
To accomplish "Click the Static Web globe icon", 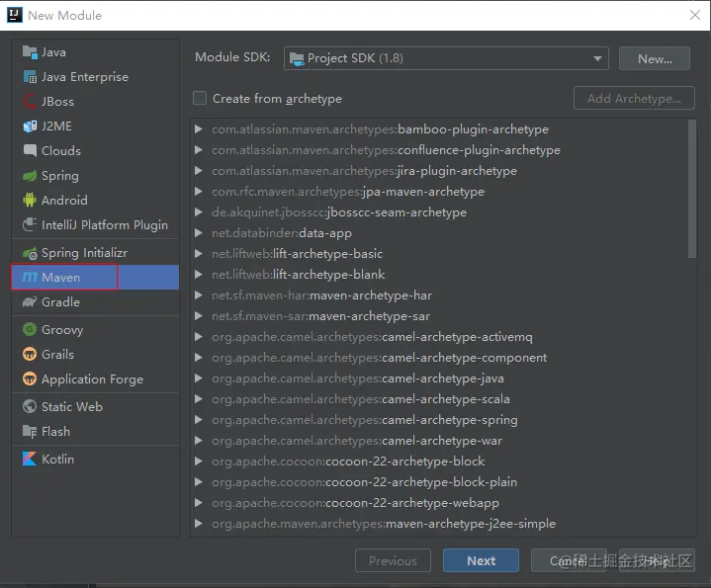I will point(30,406).
